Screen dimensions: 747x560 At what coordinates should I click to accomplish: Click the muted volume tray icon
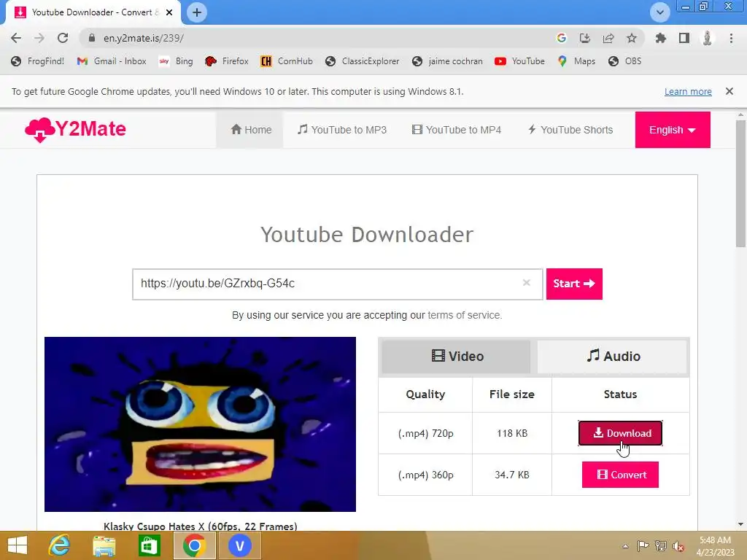click(678, 546)
